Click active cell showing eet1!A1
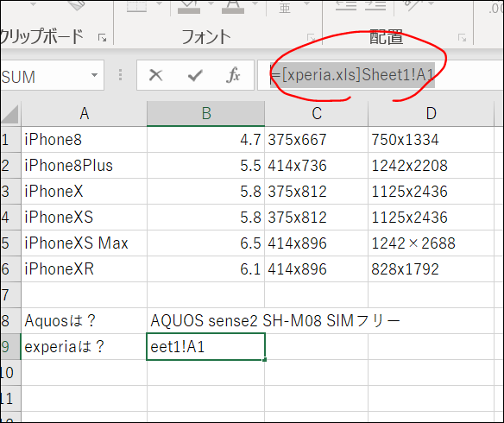 pos(205,346)
